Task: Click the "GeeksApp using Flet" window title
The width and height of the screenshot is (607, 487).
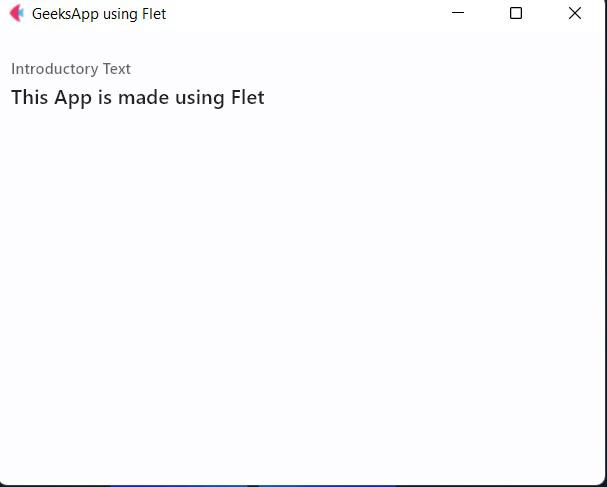Action: click(99, 14)
